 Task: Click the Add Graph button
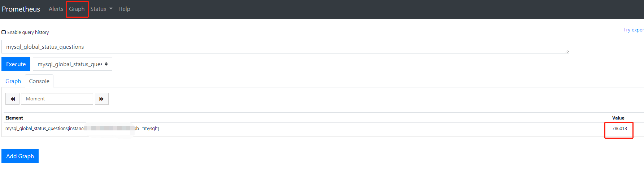[x=20, y=156]
